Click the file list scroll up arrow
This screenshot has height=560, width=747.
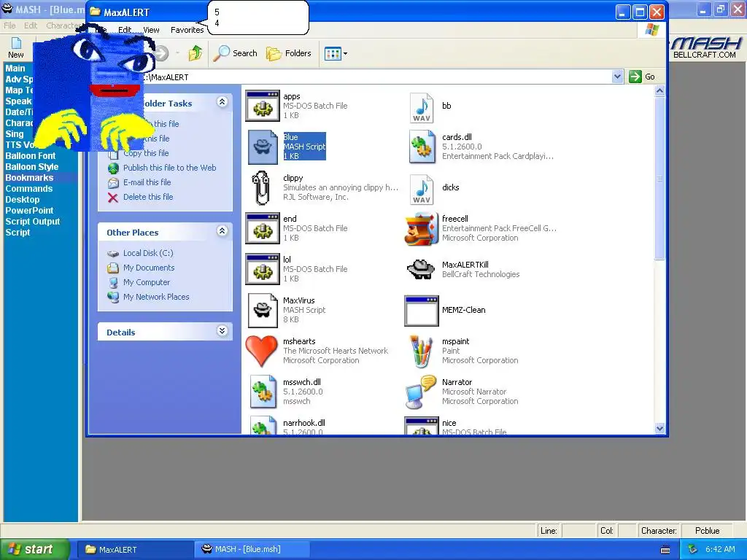click(659, 90)
